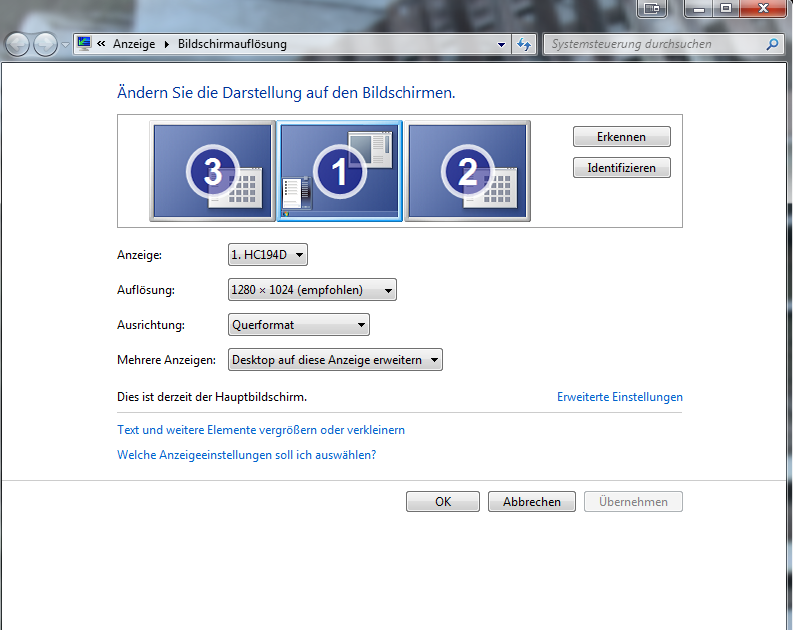793x630 pixels.
Task: Click the Übernehmen button
Action: tap(633, 502)
